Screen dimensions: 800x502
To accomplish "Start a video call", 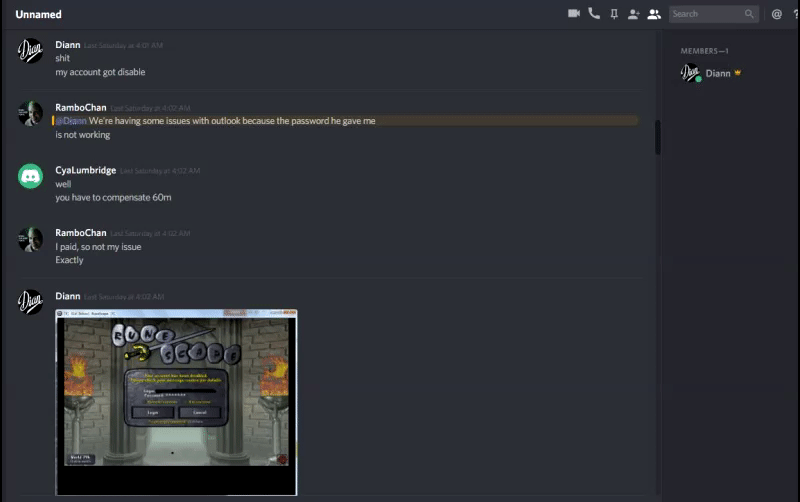I will (x=574, y=14).
